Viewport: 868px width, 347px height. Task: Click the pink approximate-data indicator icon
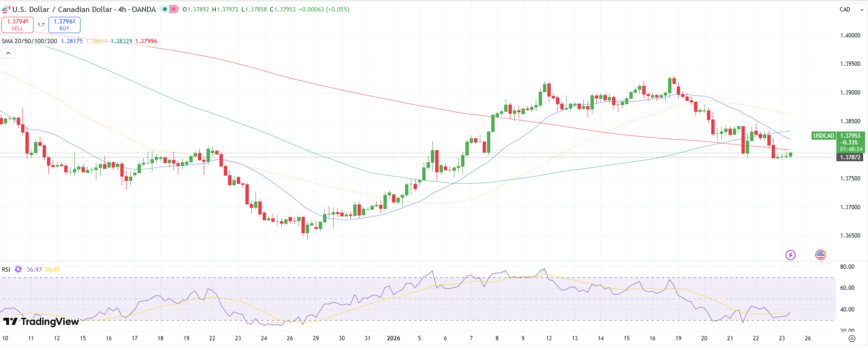coord(174,9)
